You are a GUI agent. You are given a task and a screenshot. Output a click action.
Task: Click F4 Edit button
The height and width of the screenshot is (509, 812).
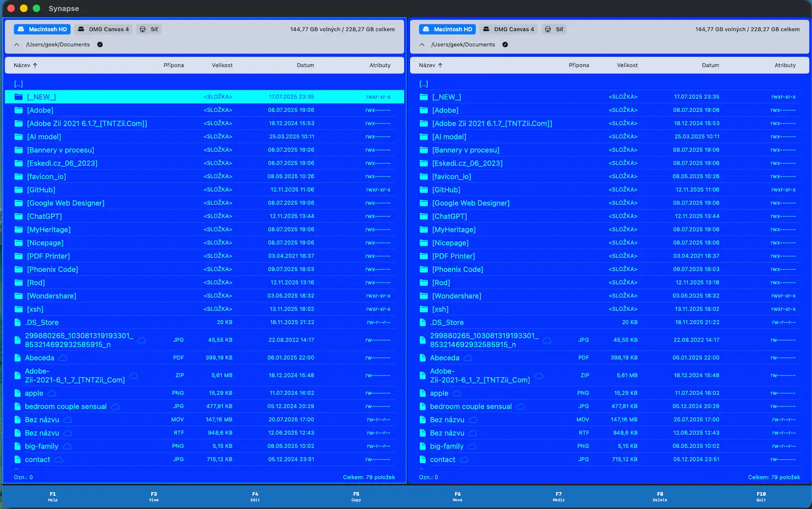255,496
